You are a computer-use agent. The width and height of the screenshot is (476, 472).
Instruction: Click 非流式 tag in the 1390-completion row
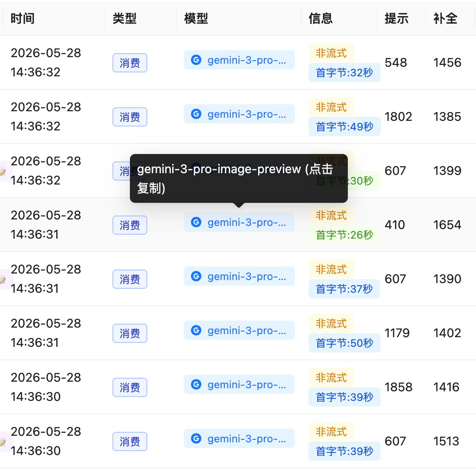(x=331, y=269)
